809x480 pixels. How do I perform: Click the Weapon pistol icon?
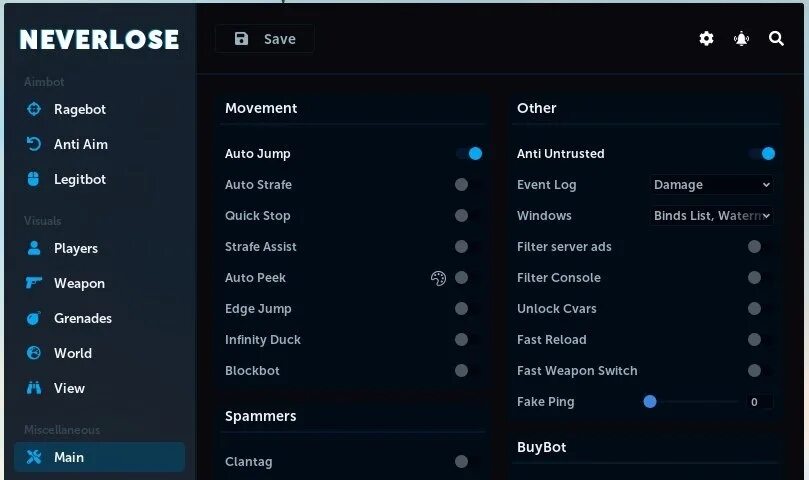coord(34,283)
